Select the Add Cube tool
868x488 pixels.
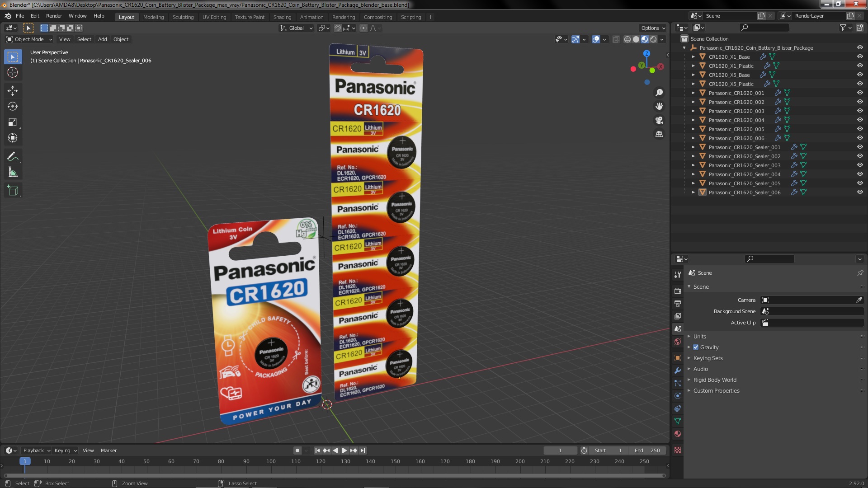[x=13, y=191]
